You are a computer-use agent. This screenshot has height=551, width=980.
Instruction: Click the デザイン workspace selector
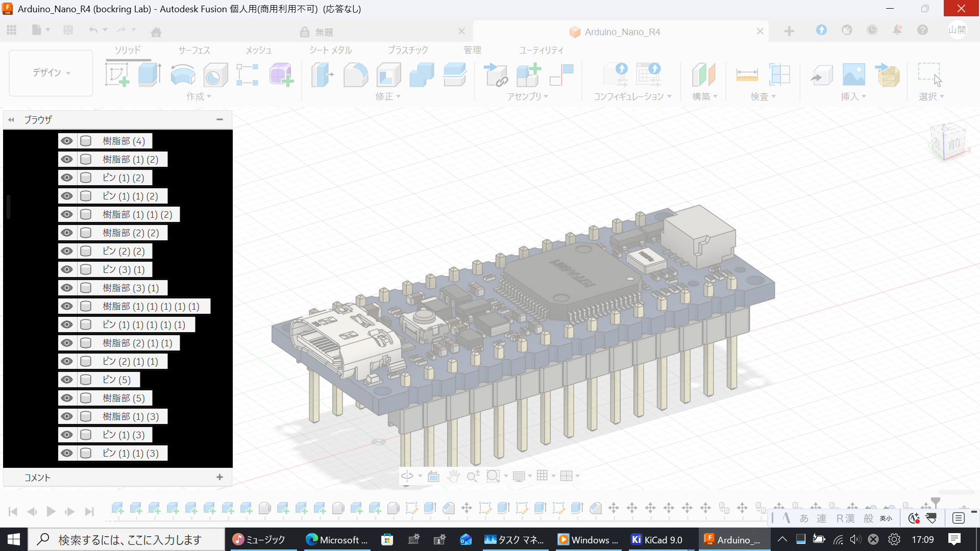(51, 72)
